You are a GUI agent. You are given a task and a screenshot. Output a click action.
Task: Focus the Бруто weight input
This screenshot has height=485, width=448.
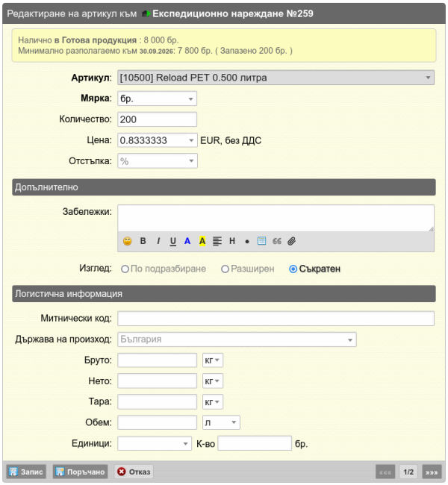coord(158,360)
